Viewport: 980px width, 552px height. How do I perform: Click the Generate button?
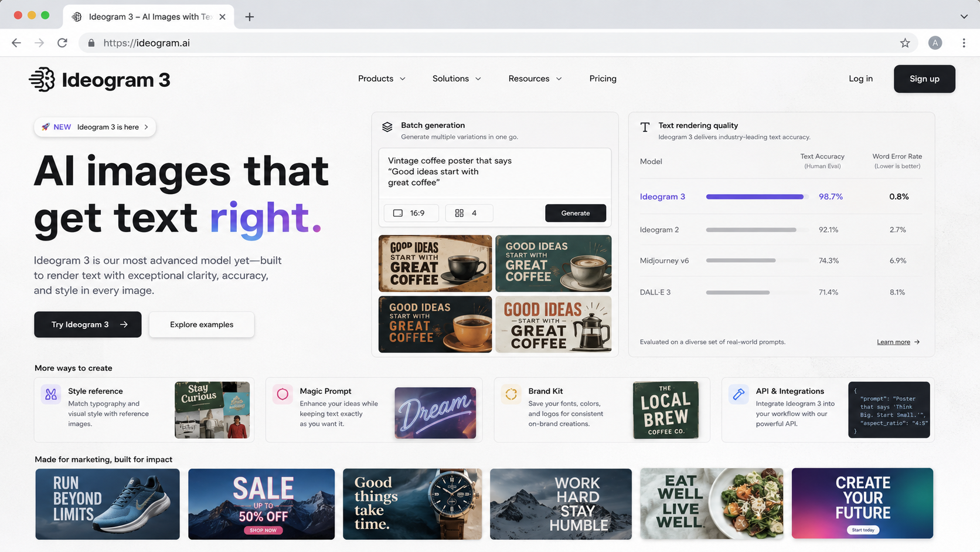coord(576,213)
